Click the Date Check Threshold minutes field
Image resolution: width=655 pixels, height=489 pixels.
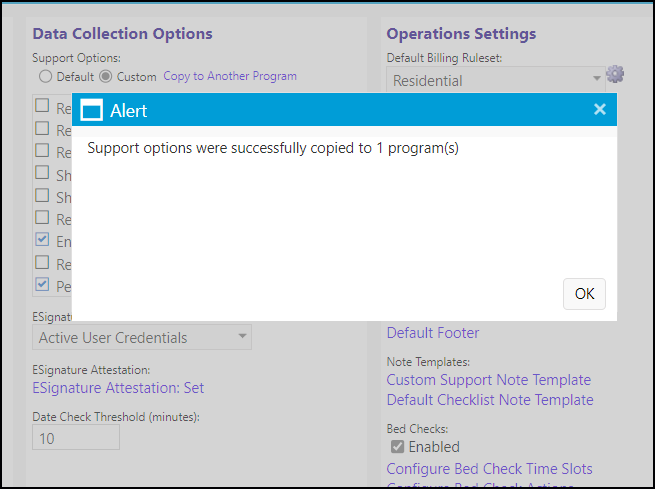(x=76, y=437)
